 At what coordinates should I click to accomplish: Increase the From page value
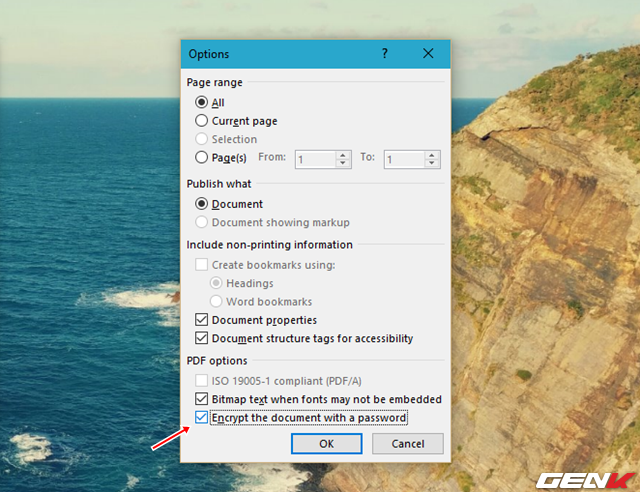tap(343, 154)
